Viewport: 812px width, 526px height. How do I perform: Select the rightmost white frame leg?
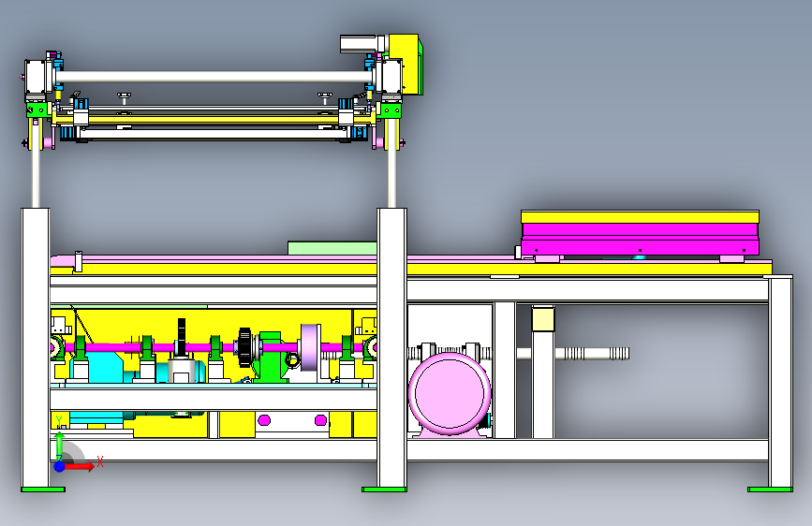[x=780, y=382]
